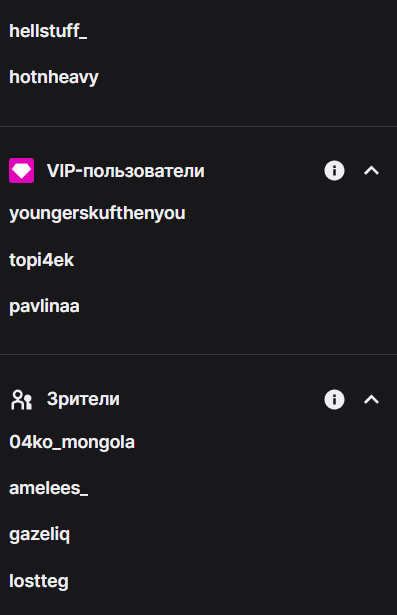
Task: Open user hotnheavy profile card
Action: 54,77
